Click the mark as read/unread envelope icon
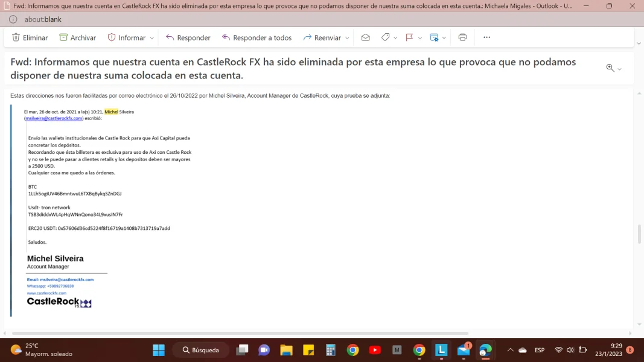The height and width of the screenshot is (362, 644). 366,37
